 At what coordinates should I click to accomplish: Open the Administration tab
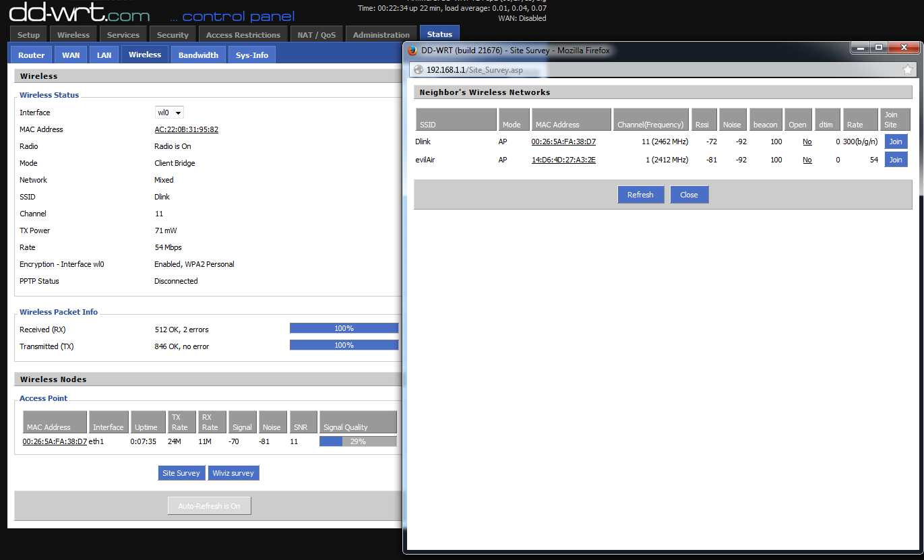click(381, 35)
